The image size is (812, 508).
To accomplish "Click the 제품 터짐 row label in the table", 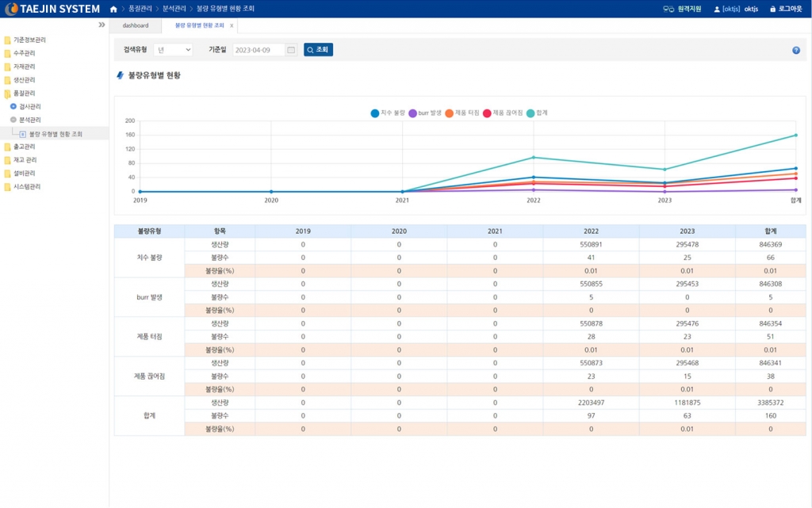I will (x=149, y=337).
